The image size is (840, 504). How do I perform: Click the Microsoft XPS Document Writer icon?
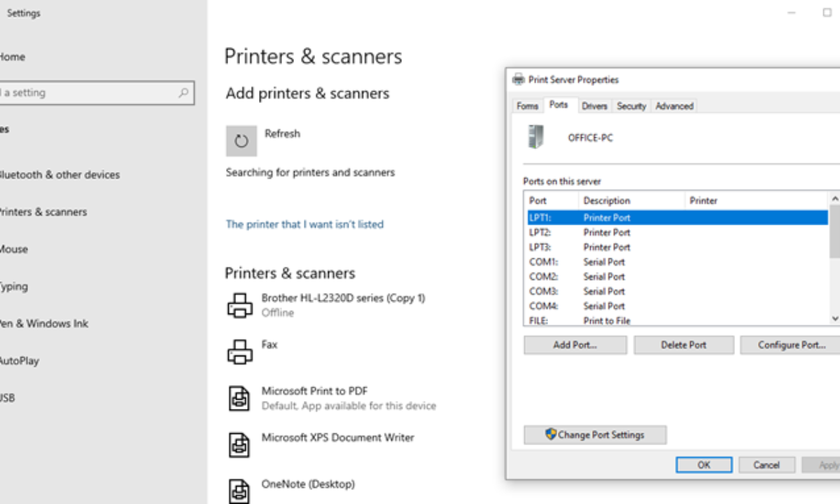click(x=239, y=444)
